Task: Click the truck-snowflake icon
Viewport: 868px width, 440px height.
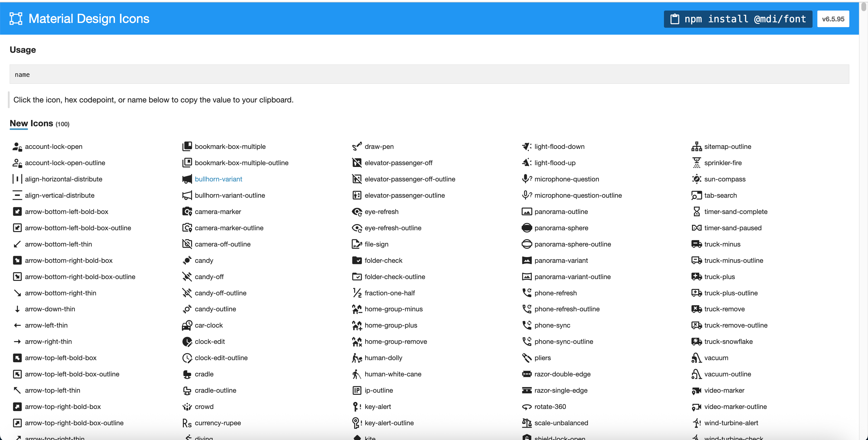Action: (696, 342)
